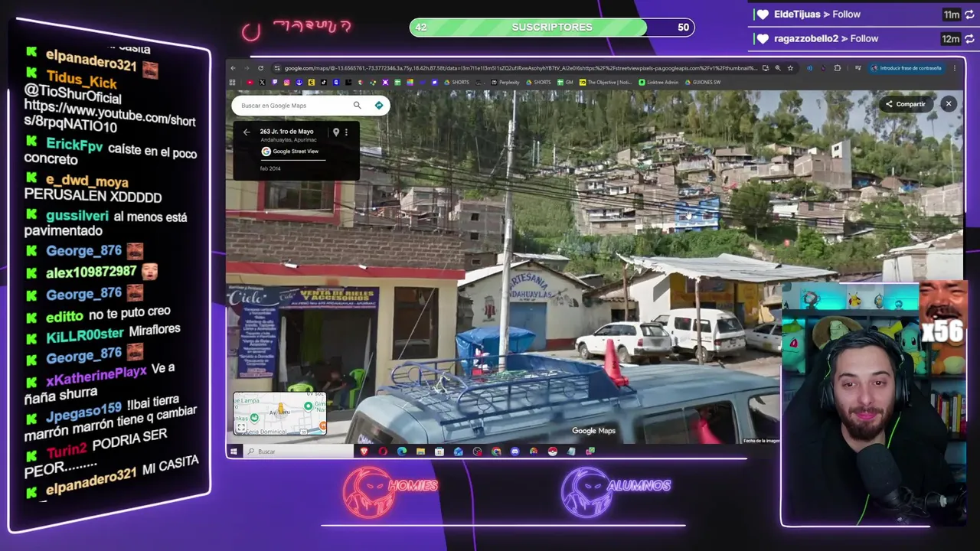
Task: Click the browser back arrow
Action: 234,68
